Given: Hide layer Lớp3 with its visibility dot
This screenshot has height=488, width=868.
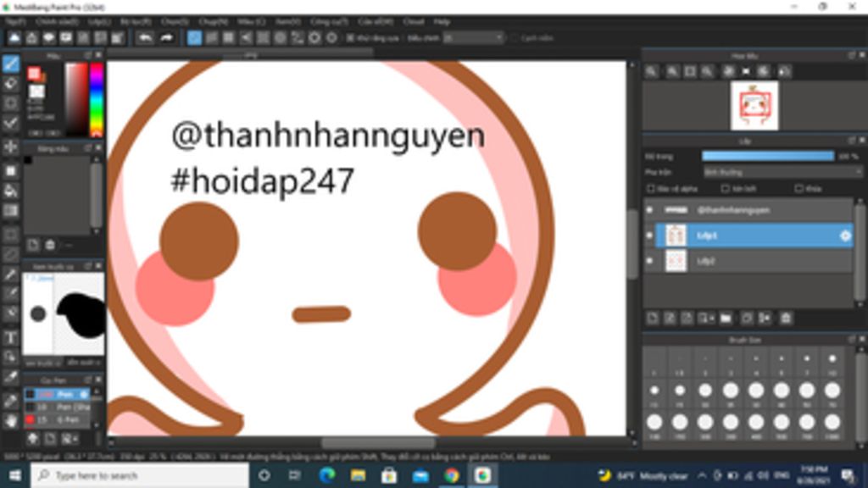Looking at the screenshot, I should coord(650,236).
